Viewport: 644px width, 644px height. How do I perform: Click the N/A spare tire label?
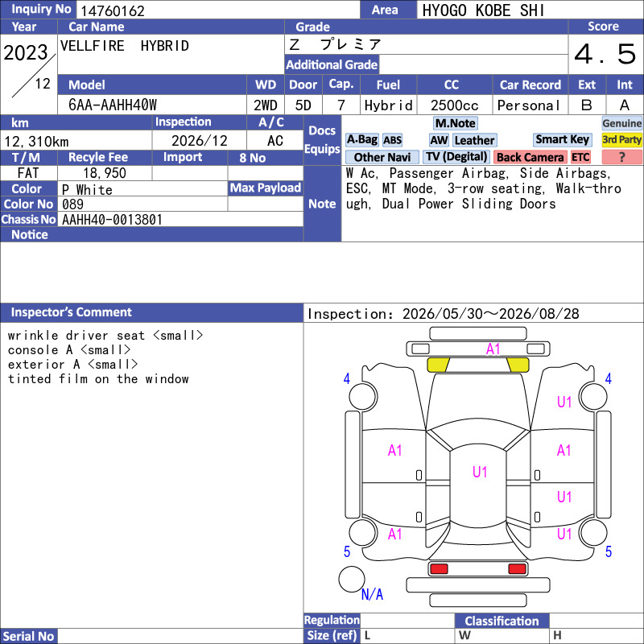[x=372, y=594]
